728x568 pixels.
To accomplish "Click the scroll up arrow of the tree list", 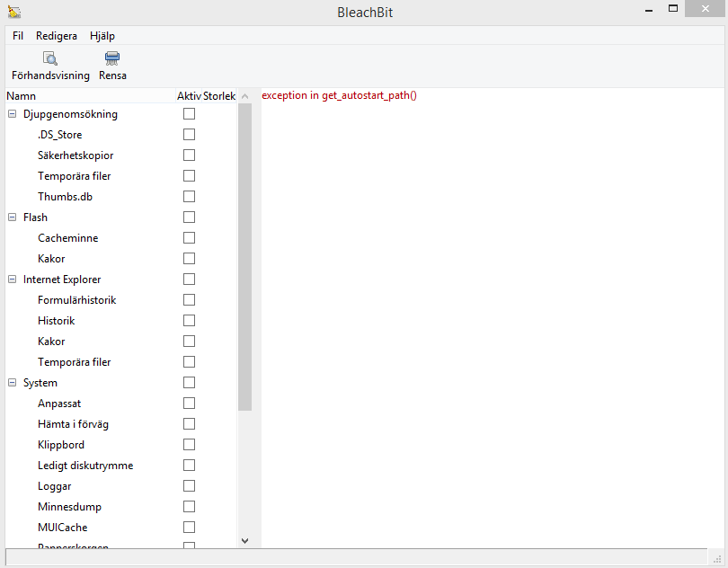I will [245, 96].
